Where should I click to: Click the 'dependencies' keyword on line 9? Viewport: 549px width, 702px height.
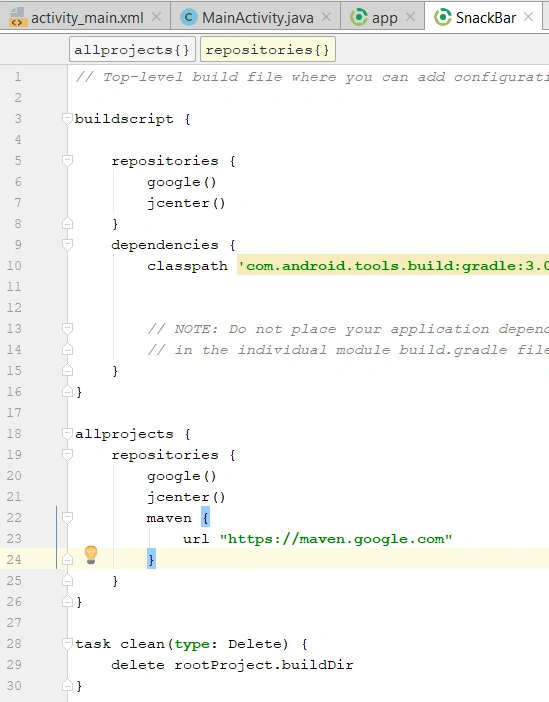coord(165,245)
